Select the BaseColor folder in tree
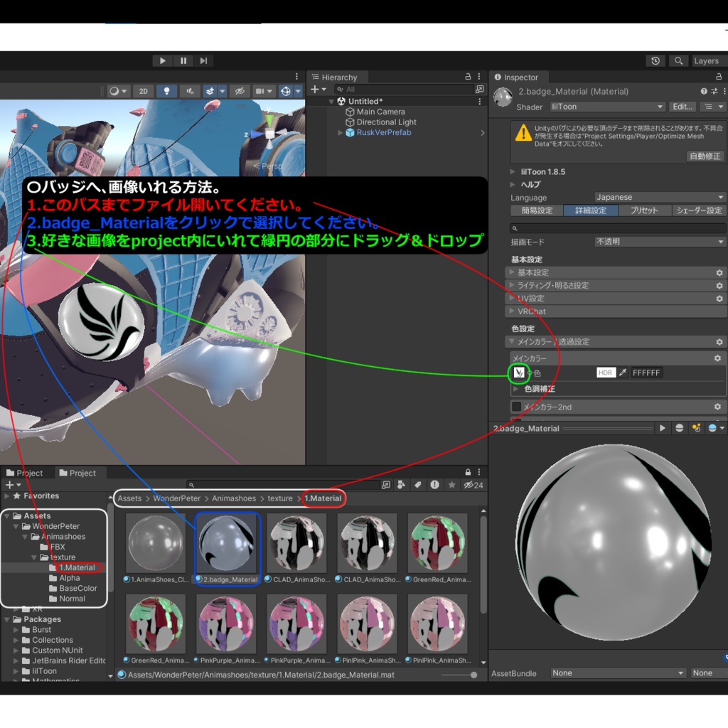This screenshot has height=728, width=728. point(73,588)
